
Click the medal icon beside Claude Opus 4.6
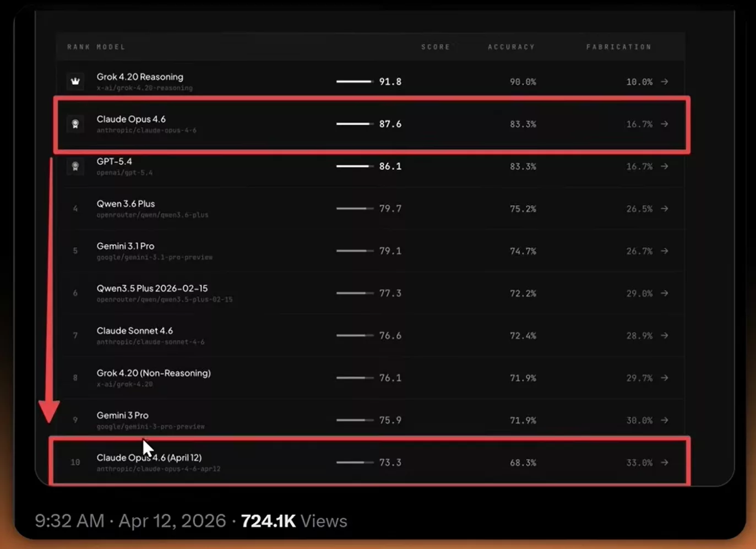click(75, 123)
